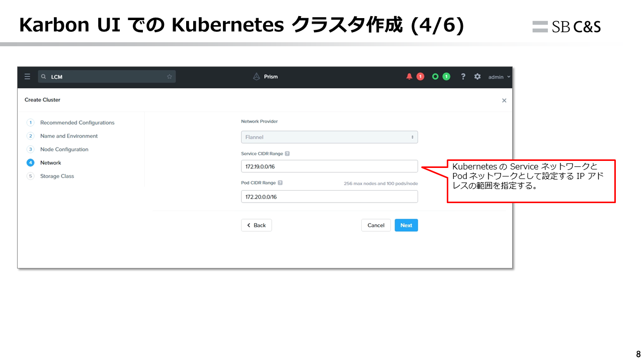Bookmark the LCM search with star icon
Image resolution: width=644 pixels, height=362 pixels.
pyautogui.click(x=170, y=77)
